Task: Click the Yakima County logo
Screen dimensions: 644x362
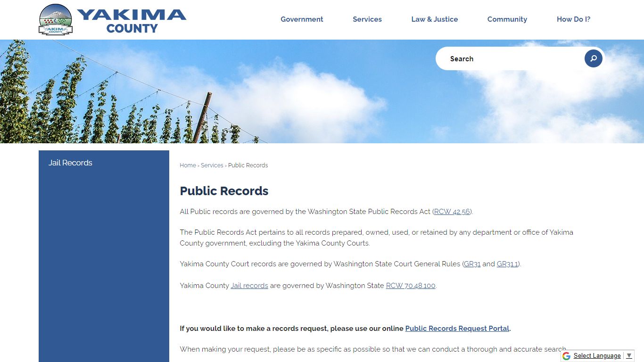Action: [113, 20]
